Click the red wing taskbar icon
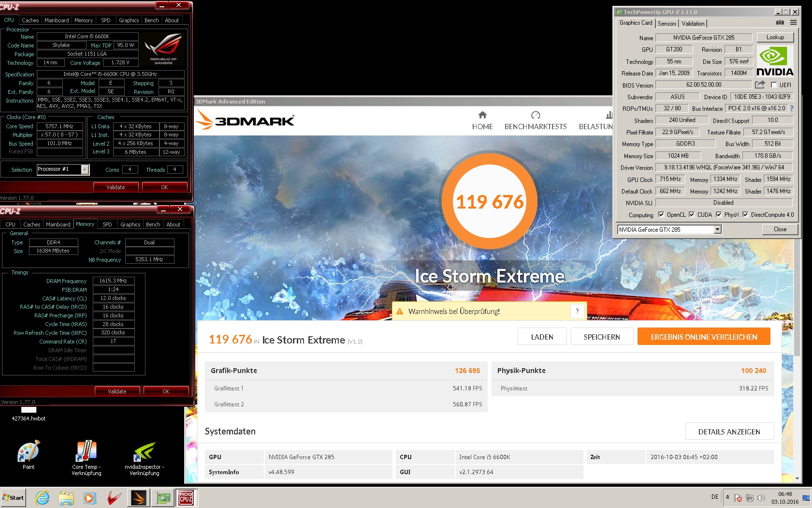Viewport: 812px width, 508px height. (114, 497)
